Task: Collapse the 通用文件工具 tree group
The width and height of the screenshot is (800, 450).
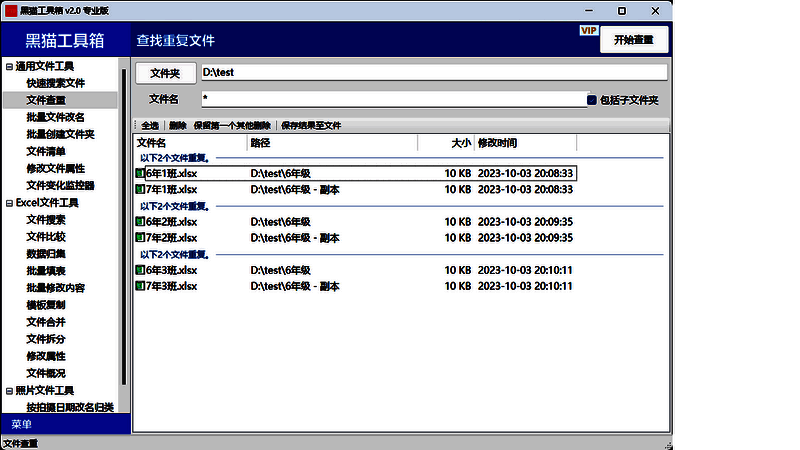Action: [x=9, y=67]
